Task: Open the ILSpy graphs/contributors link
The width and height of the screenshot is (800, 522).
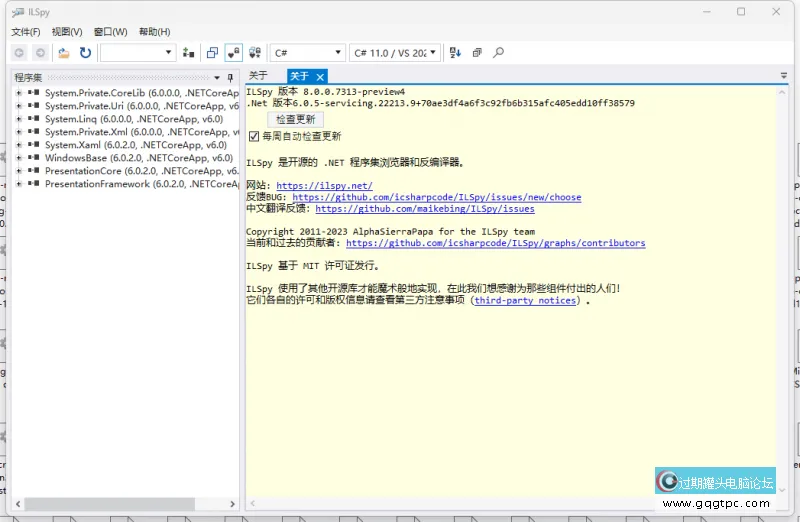Action: click(x=495, y=243)
